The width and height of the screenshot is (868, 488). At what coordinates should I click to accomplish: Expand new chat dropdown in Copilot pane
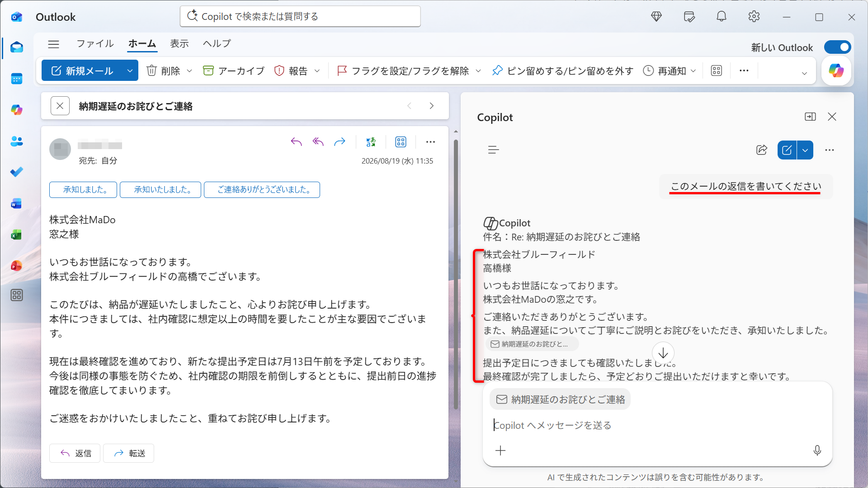pyautogui.click(x=805, y=150)
